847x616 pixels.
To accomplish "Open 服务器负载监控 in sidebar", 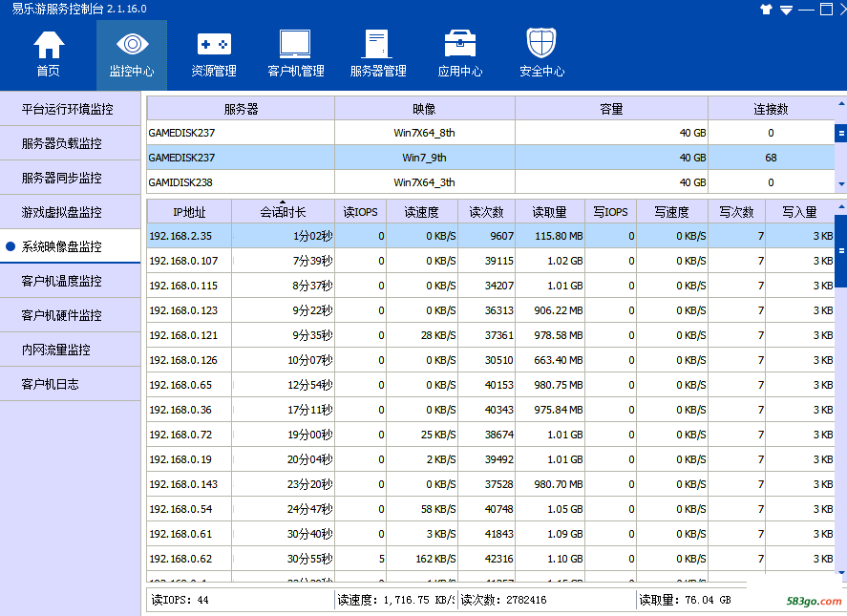I will coord(71,143).
